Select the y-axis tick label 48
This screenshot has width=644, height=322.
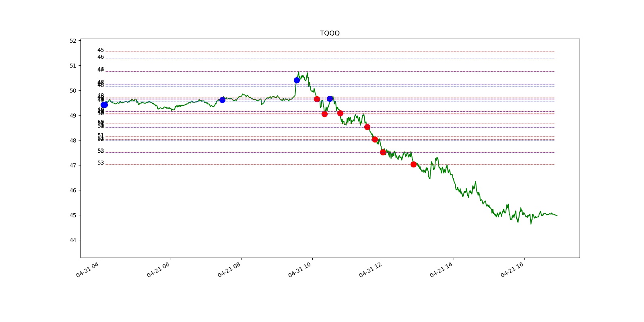coord(73,140)
